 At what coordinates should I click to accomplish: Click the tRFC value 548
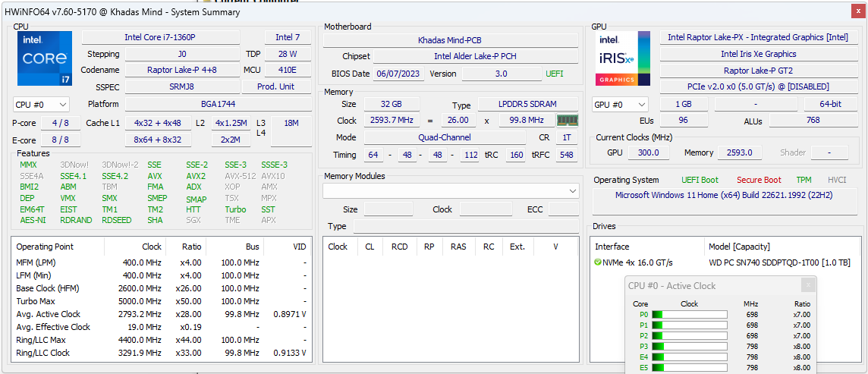click(566, 155)
